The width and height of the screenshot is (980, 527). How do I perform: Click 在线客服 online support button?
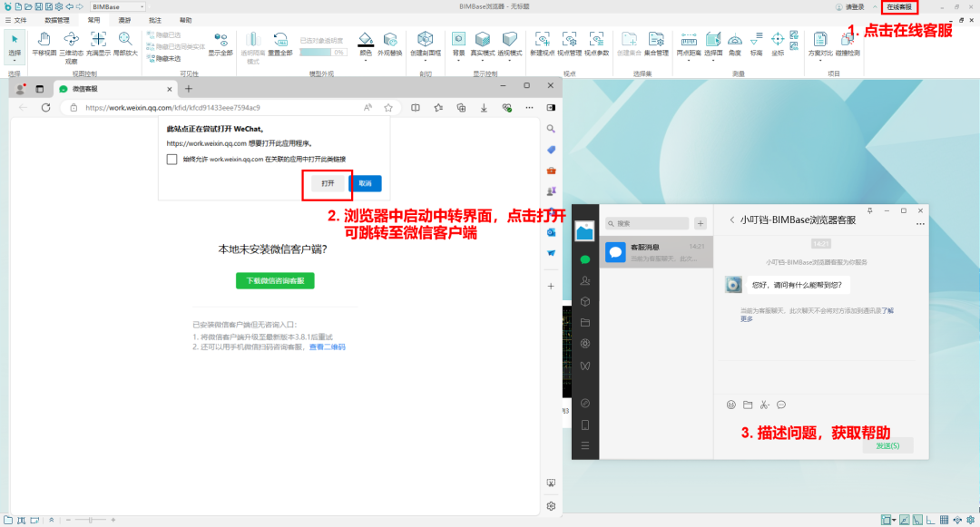(898, 7)
